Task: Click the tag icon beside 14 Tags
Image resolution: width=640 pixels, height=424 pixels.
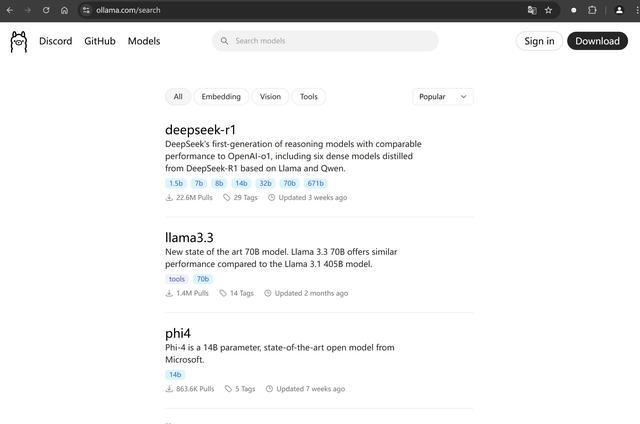Action: pyautogui.click(x=223, y=293)
